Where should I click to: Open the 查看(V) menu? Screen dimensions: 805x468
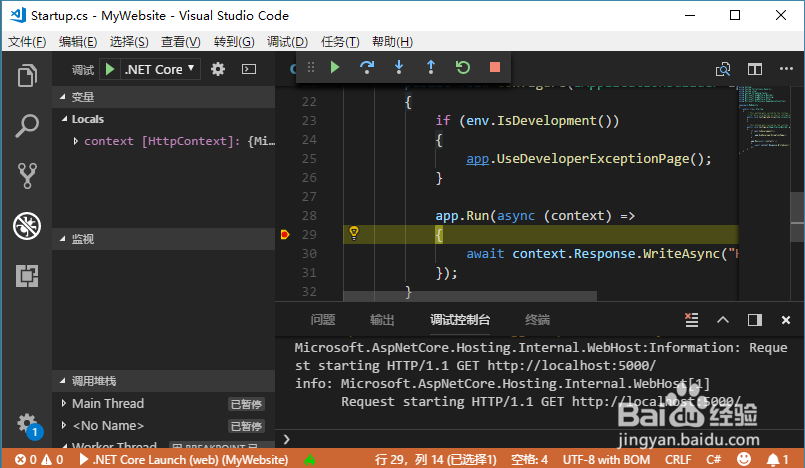[x=180, y=42]
